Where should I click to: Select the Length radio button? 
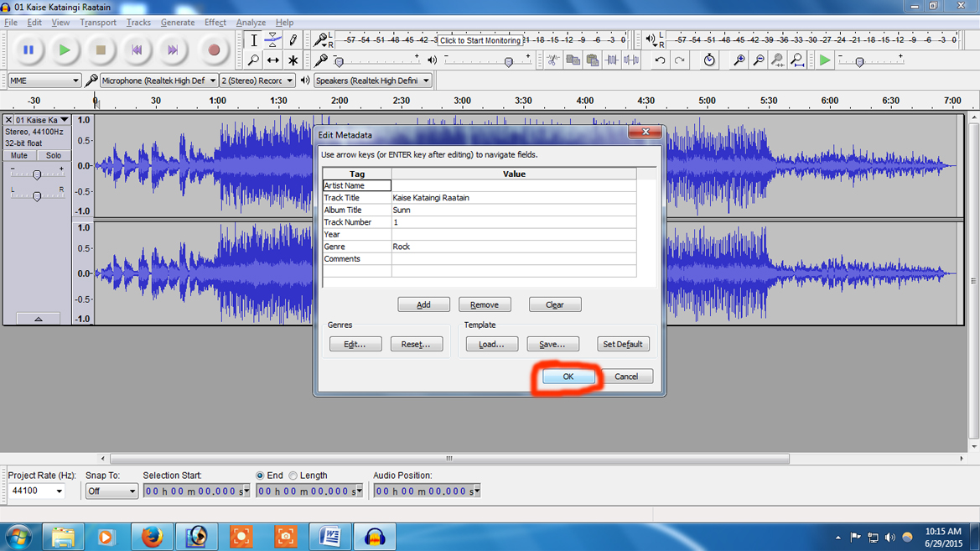click(294, 476)
